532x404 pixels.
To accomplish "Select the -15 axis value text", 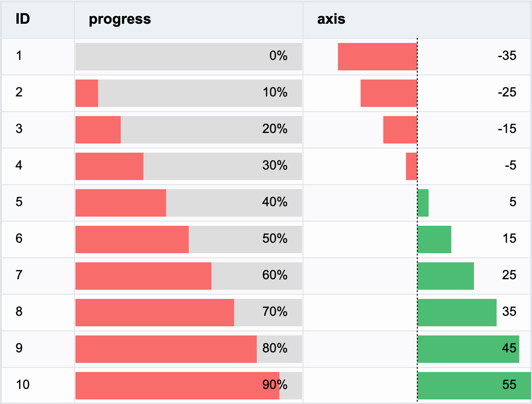I will [507, 129].
